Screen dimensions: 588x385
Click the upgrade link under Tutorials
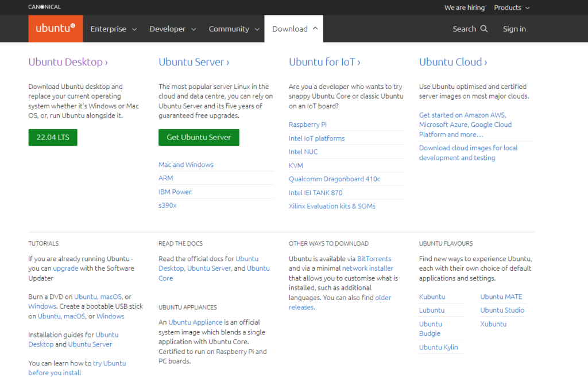(65, 269)
